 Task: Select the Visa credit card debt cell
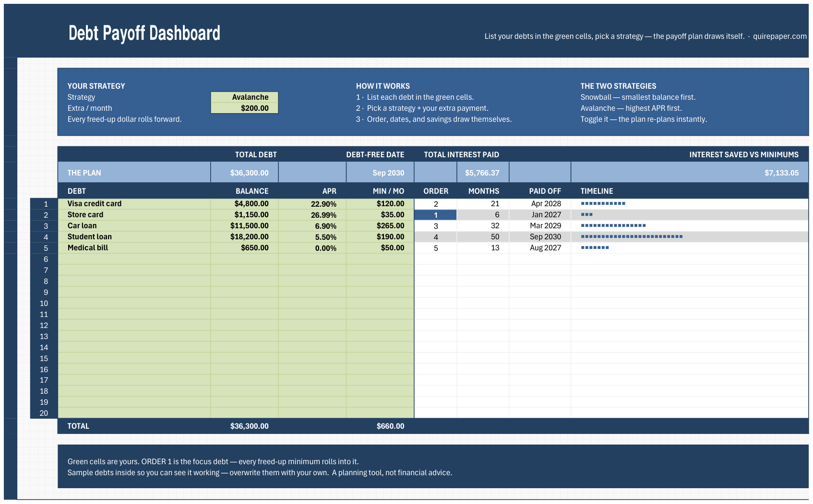coord(134,204)
